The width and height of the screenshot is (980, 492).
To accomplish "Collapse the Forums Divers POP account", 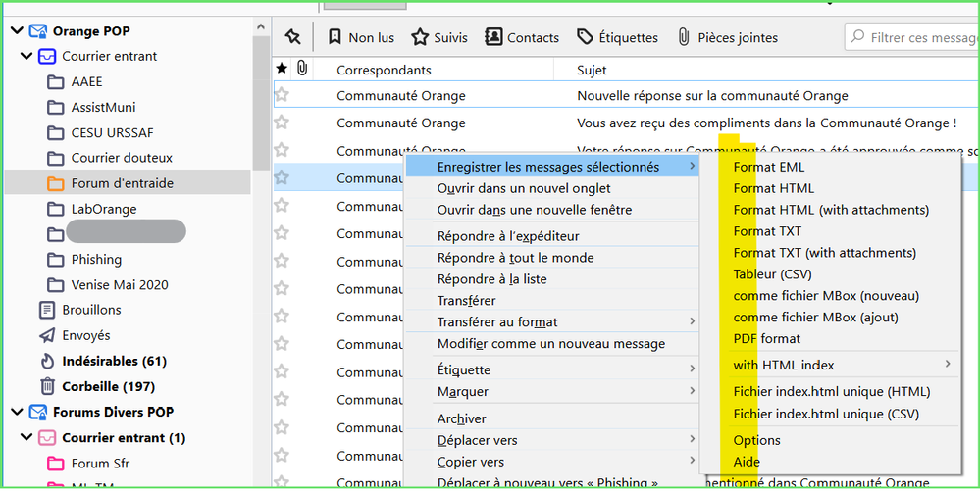I will (x=18, y=412).
